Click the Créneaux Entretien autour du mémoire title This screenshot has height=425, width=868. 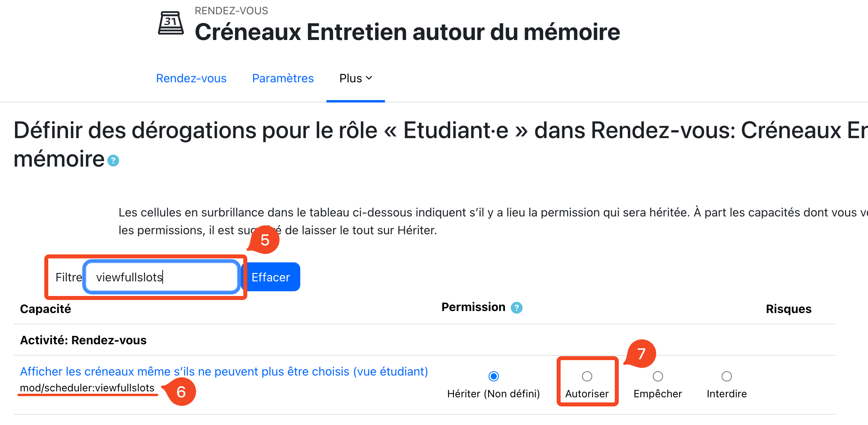tap(407, 32)
